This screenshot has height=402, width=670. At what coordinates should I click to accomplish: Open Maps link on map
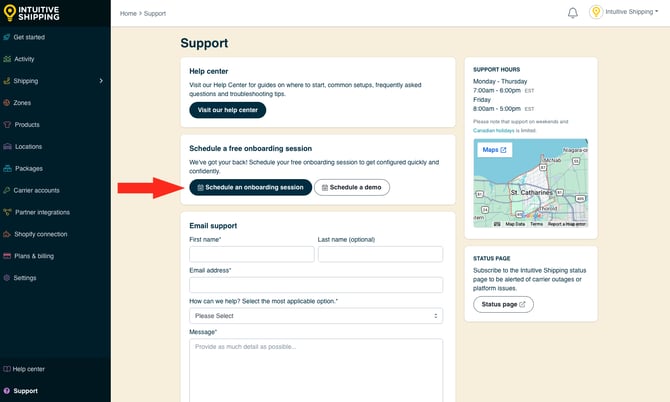click(x=494, y=150)
